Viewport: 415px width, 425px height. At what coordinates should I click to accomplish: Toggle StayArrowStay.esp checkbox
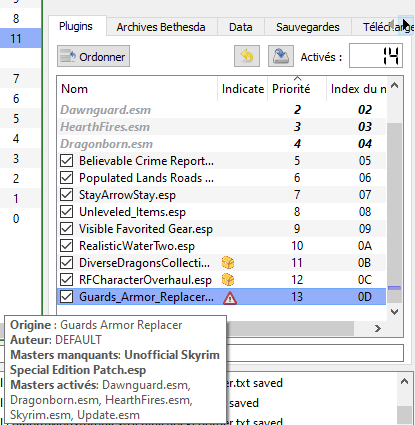[67, 195]
